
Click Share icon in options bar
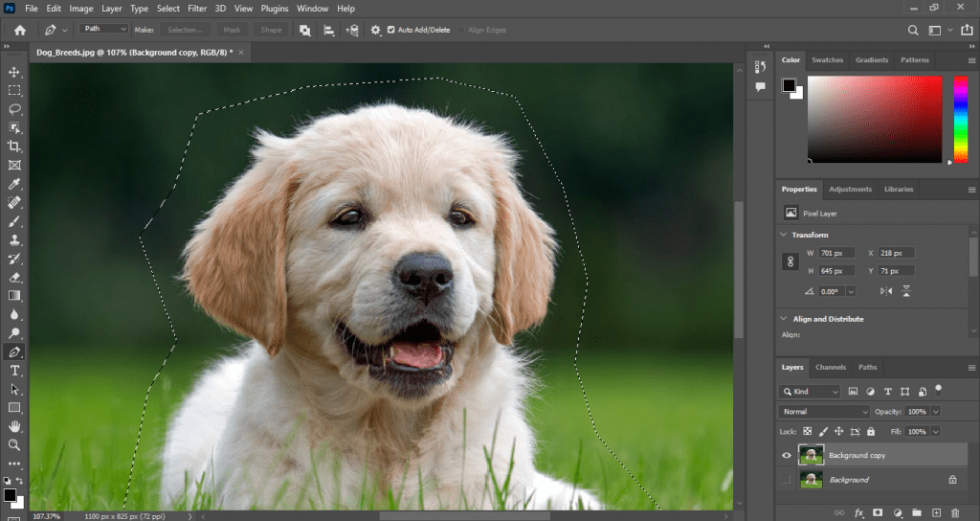pos(968,30)
